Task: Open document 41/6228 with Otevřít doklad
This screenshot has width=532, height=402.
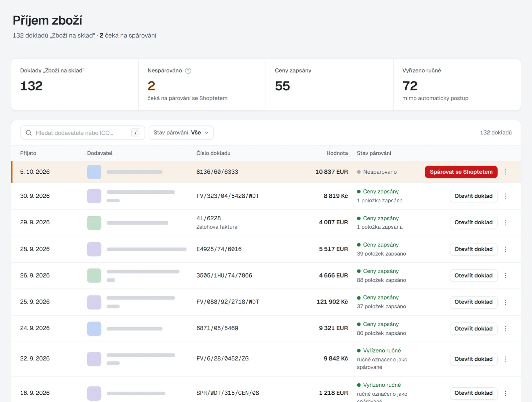Action: pyautogui.click(x=473, y=223)
